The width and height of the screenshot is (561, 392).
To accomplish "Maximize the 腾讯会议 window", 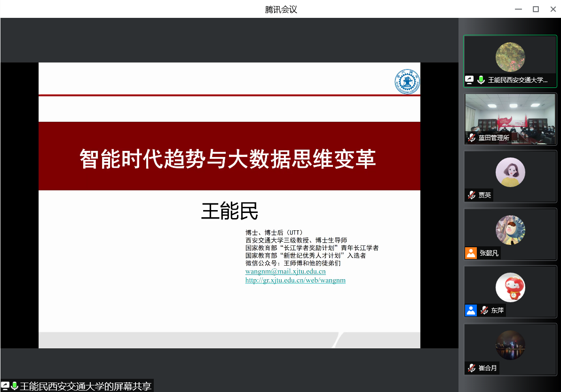I will click(535, 9).
